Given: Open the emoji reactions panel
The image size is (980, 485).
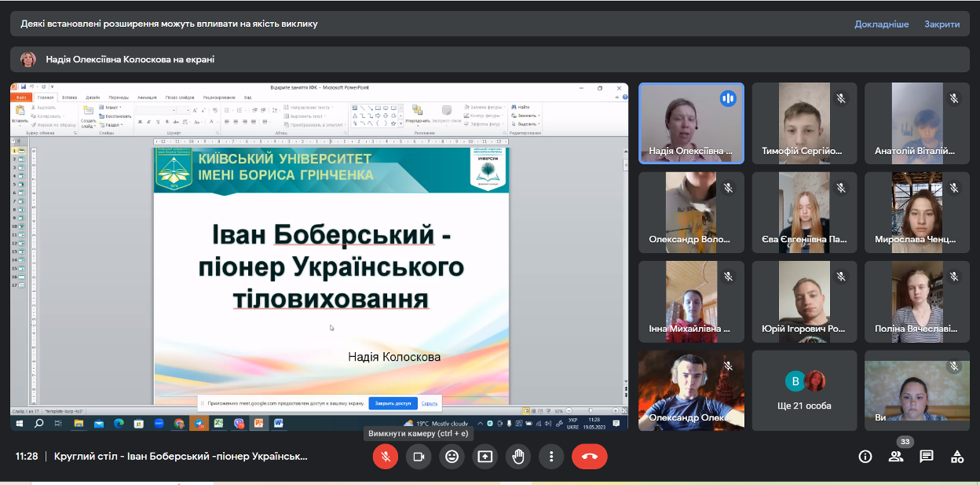Looking at the screenshot, I should pos(452,456).
